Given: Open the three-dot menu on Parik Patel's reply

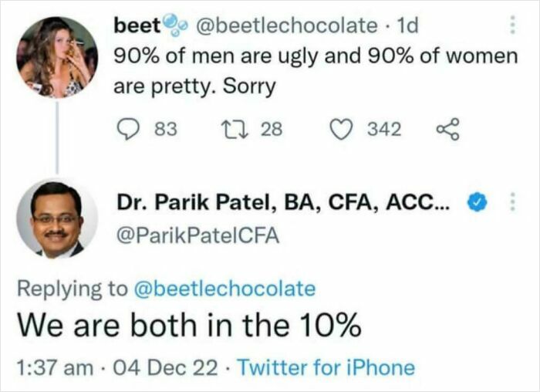Looking at the screenshot, I should tap(510, 202).
